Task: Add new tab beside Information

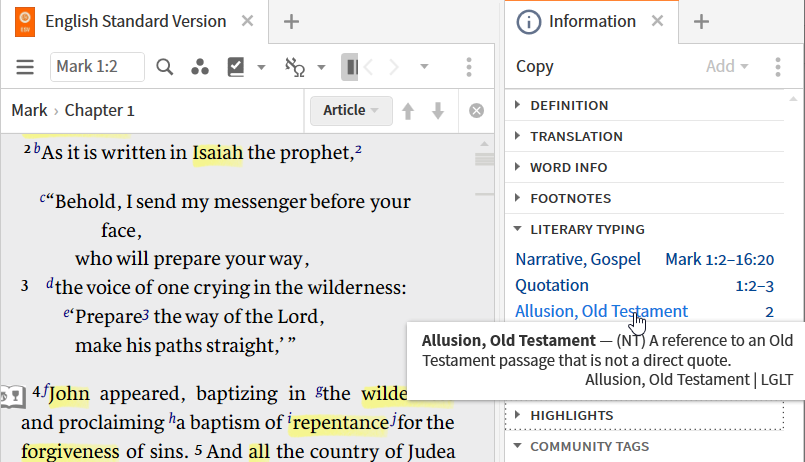Action: (x=701, y=22)
